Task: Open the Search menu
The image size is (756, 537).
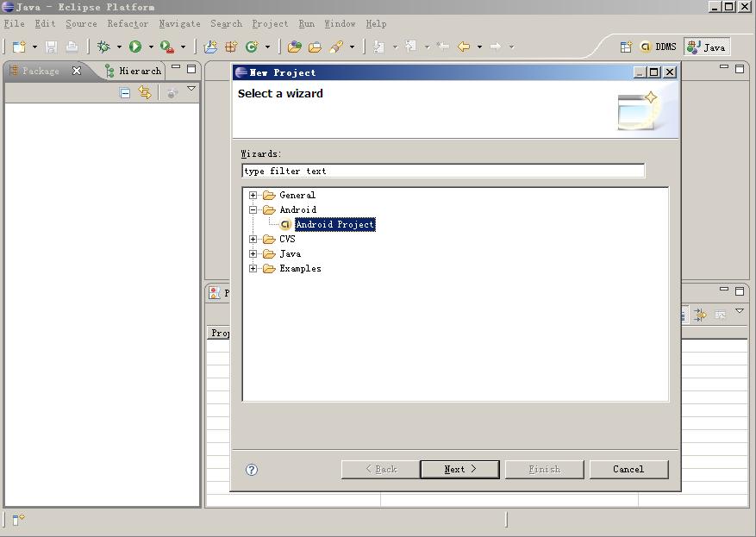Action: pyautogui.click(x=226, y=23)
